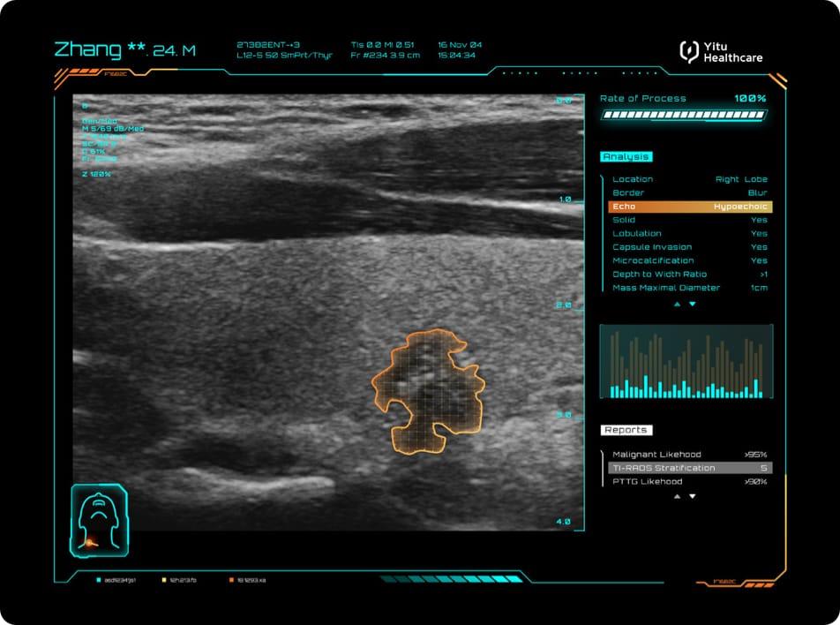This screenshot has height=625, width=840.
Task: Click the up arrow under Reports
Action: (678, 496)
